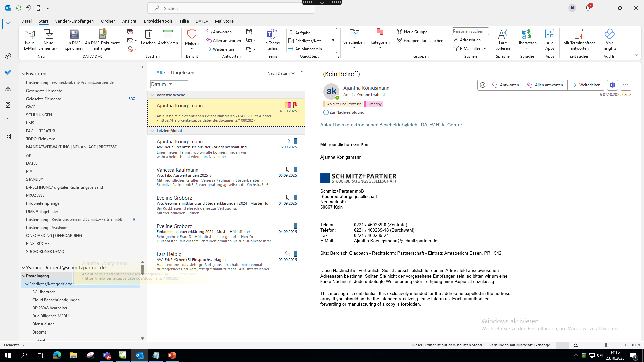
Task: Click Gruppen durchsuchen in the ribbon
Action: click(x=420, y=40)
